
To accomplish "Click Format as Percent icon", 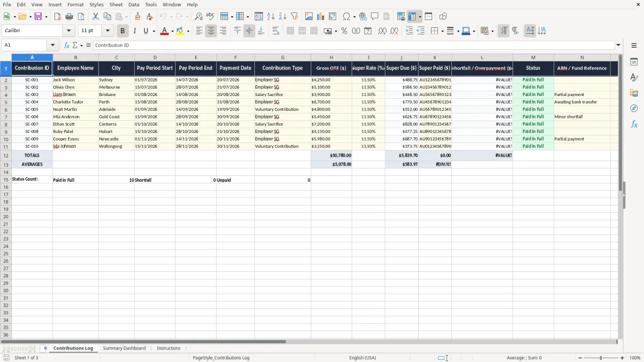I will click(344, 31).
